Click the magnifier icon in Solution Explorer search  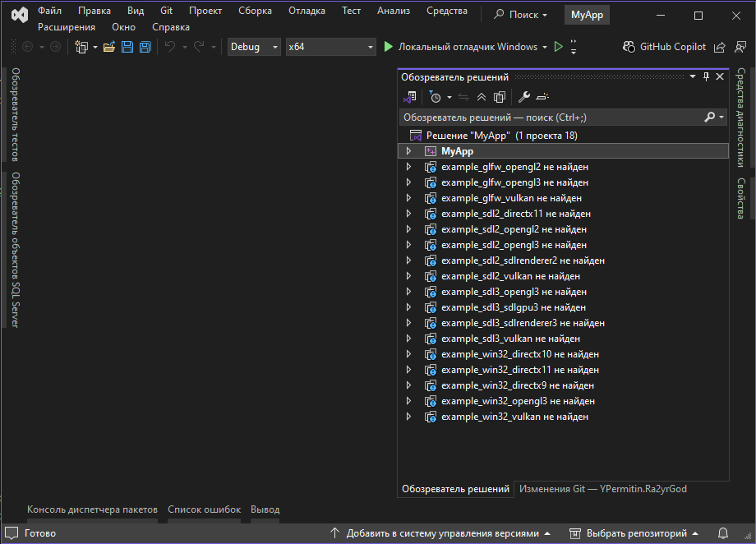(x=709, y=118)
